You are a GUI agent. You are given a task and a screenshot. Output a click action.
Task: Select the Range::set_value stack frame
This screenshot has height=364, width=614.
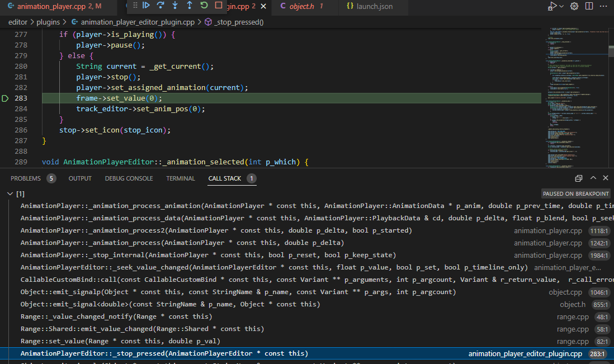307,341
